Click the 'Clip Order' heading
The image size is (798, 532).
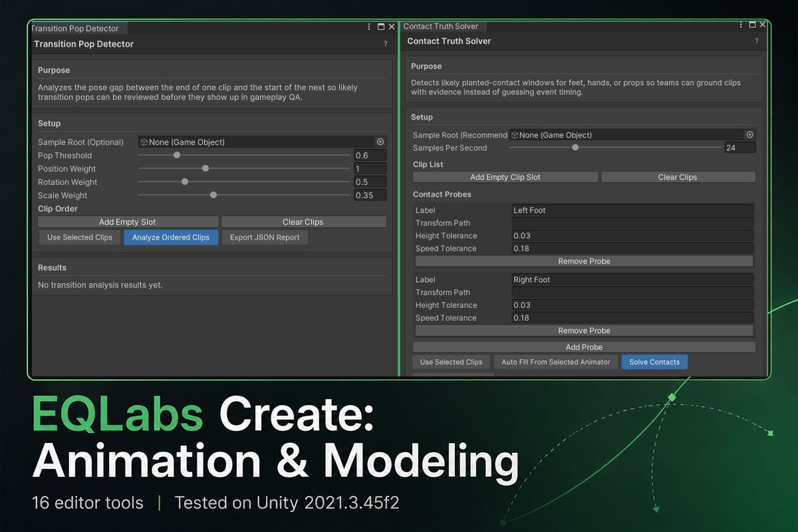pos(58,209)
